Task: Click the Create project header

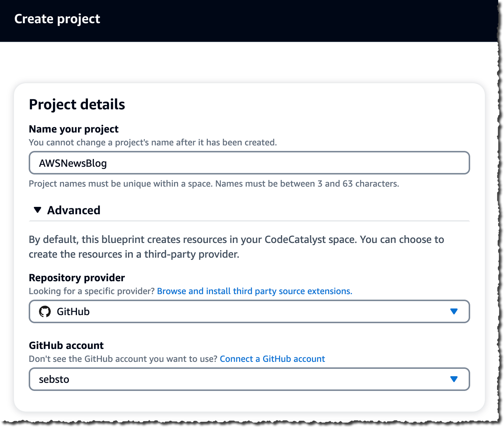Action: point(57,19)
